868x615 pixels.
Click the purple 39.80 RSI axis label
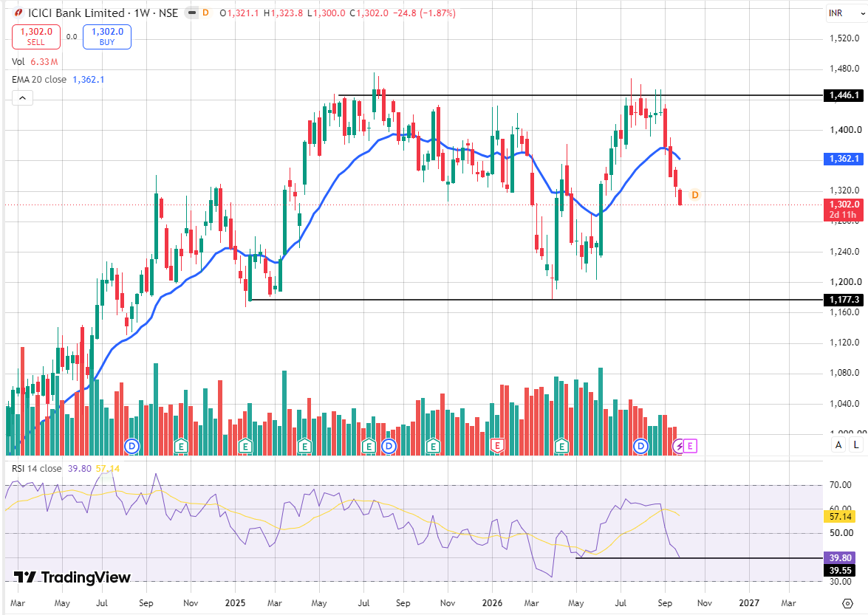coord(840,558)
